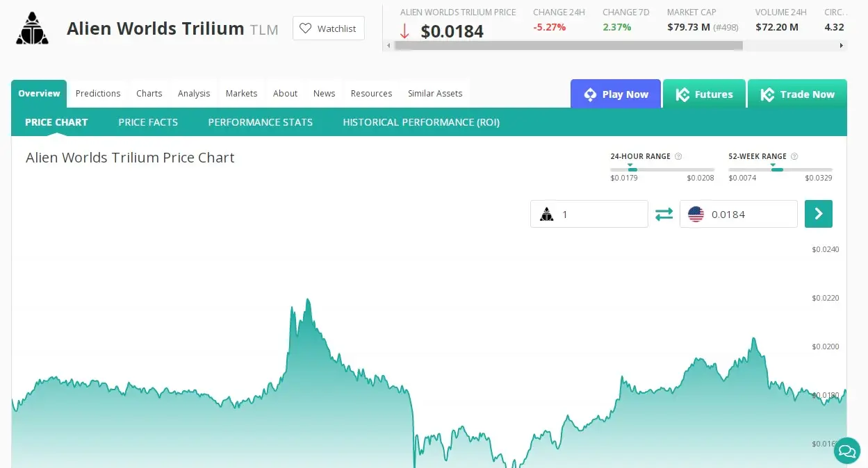Select the PRICE CHART sub-tab

click(56, 122)
